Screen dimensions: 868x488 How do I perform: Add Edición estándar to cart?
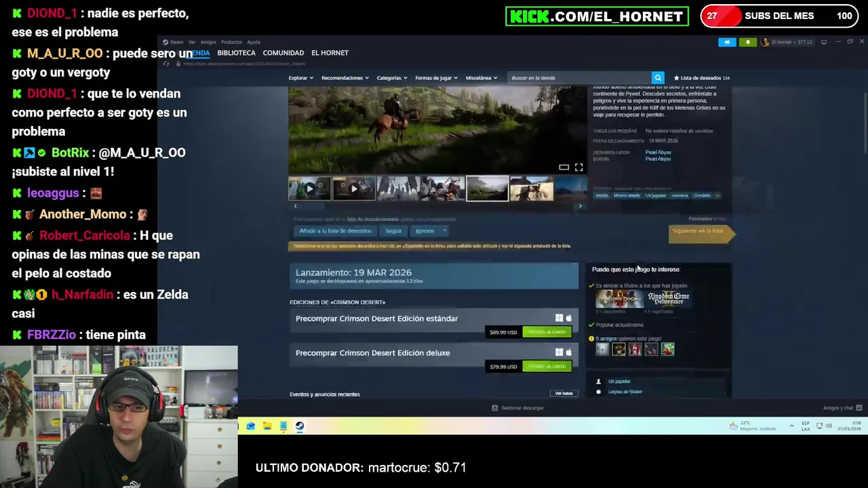(x=547, y=332)
